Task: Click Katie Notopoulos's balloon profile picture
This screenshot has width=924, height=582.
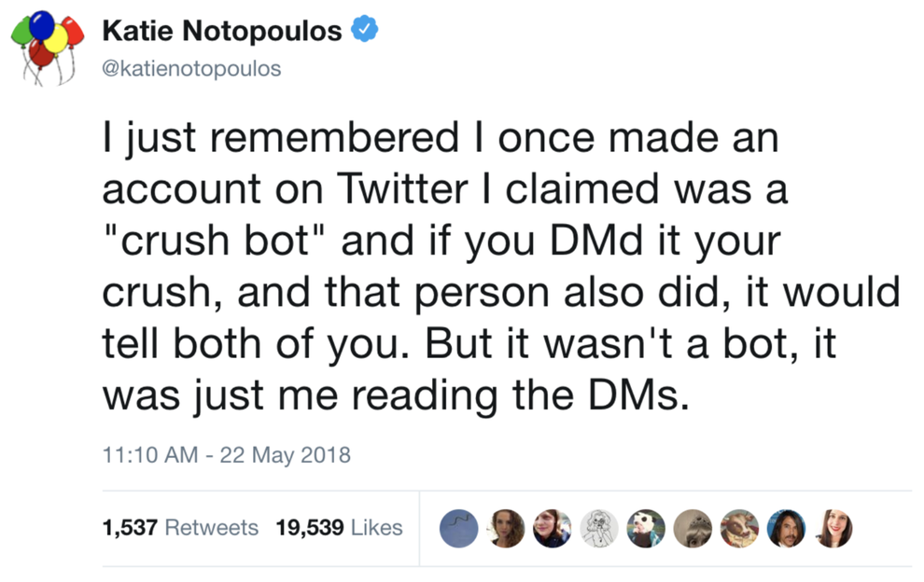Action: [x=47, y=45]
